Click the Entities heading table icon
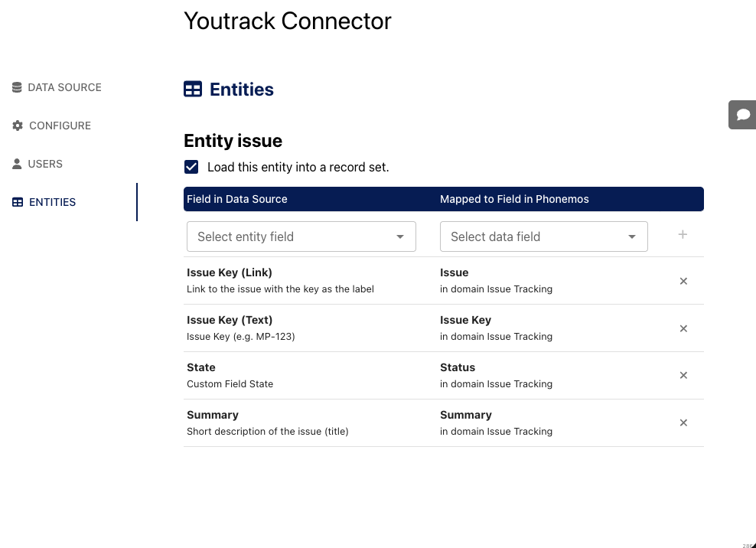The image size is (756, 548). (x=193, y=90)
